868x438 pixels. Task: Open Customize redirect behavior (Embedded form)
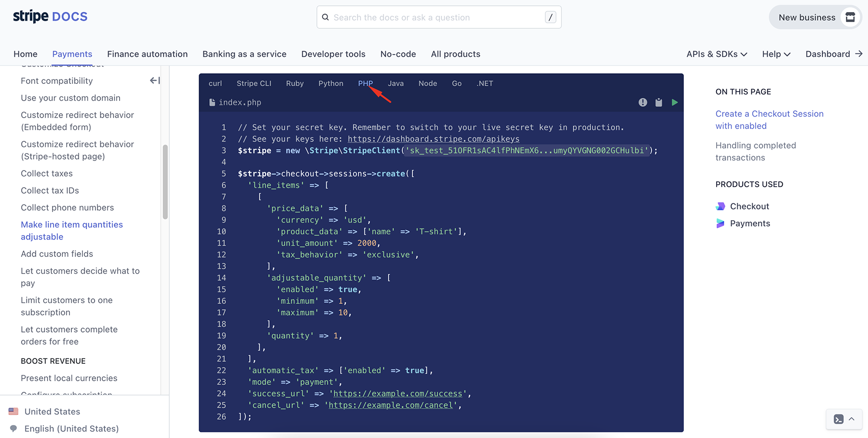[x=78, y=121]
